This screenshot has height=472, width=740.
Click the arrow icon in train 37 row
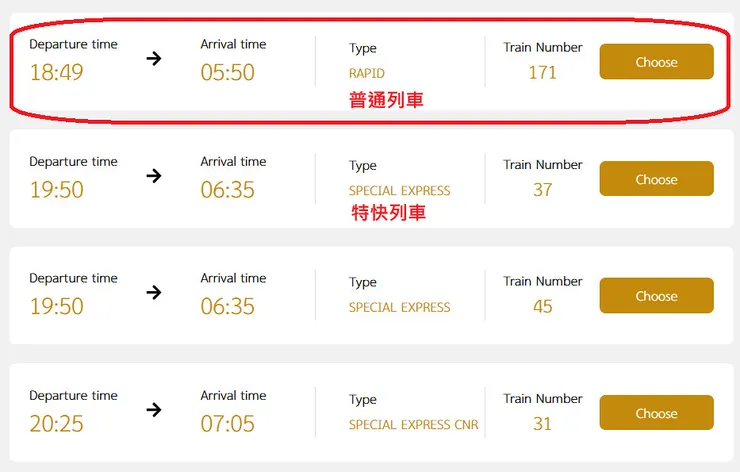[153, 176]
